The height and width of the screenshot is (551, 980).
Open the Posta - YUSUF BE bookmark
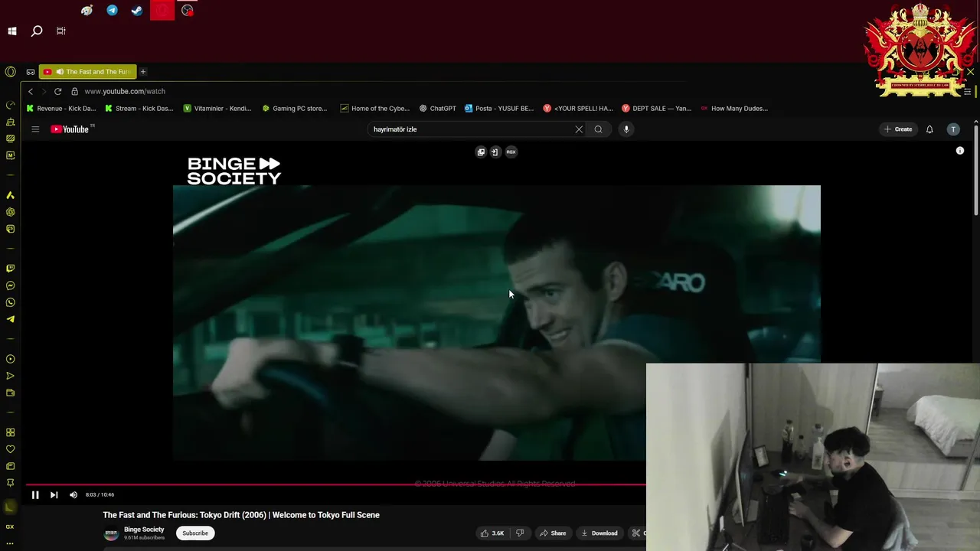coord(499,108)
